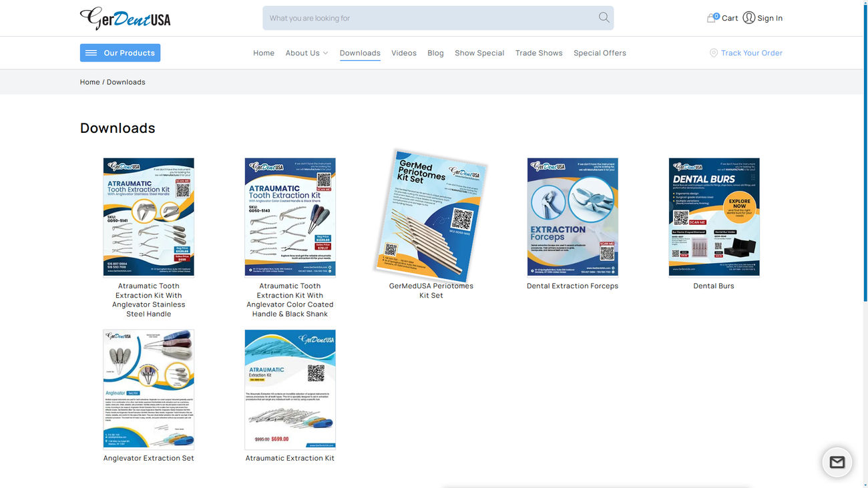View the Trade Shows page

(x=539, y=53)
